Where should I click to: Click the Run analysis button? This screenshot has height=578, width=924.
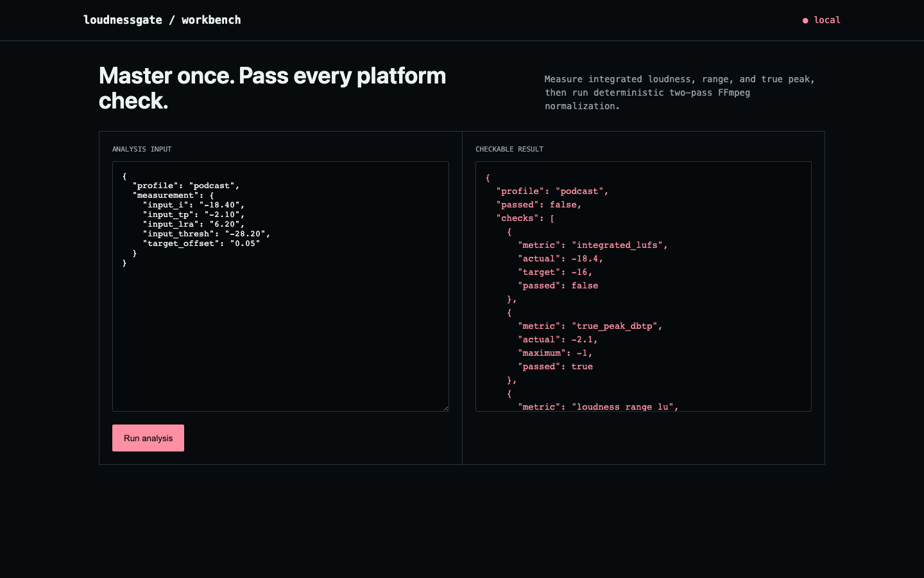coord(148,438)
